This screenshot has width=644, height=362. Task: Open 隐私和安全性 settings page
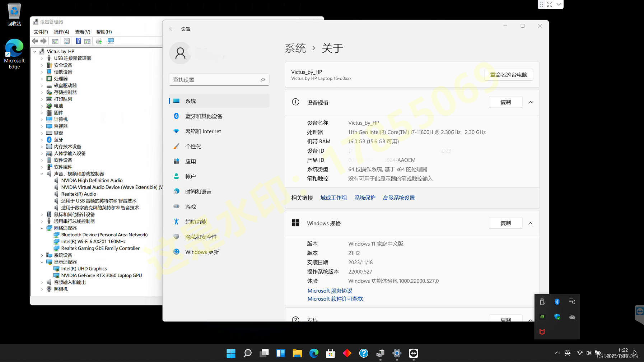click(x=219, y=237)
